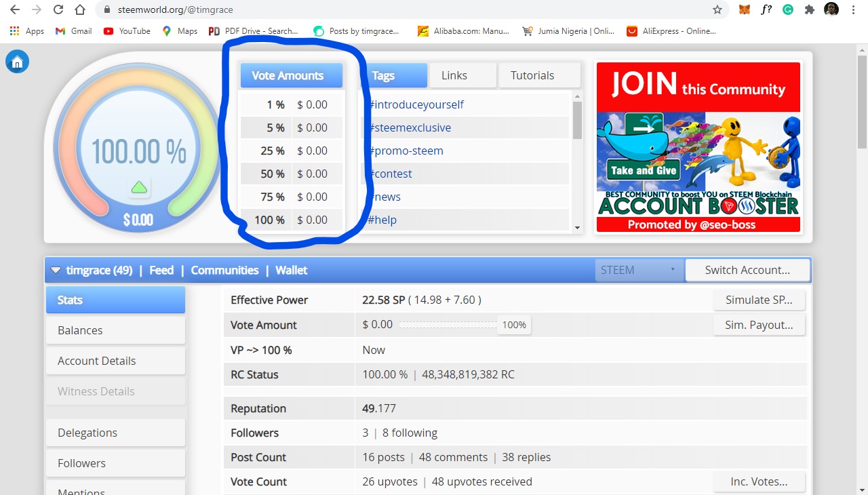Reload the page with the refresh icon
The width and height of the screenshot is (868, 495).
point(58,10)
